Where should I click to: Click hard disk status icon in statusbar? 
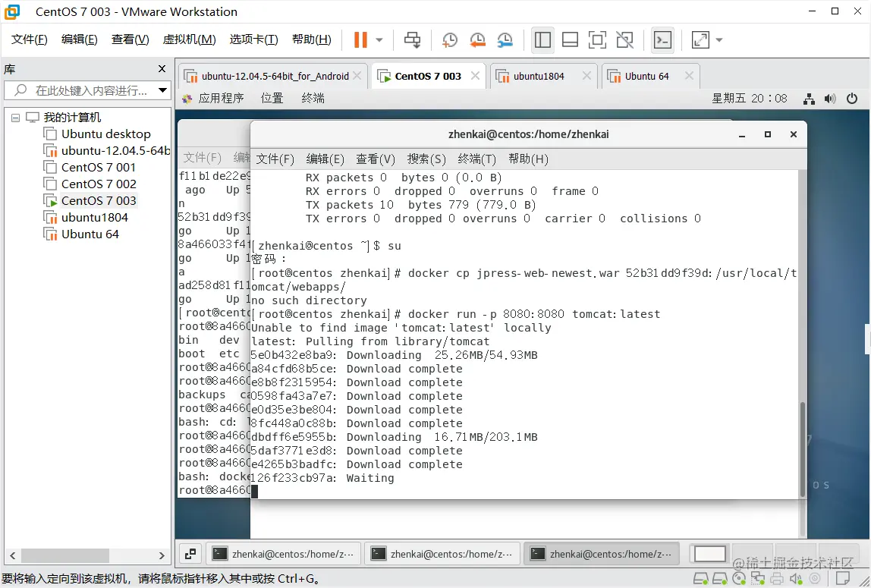coord(700,579)
